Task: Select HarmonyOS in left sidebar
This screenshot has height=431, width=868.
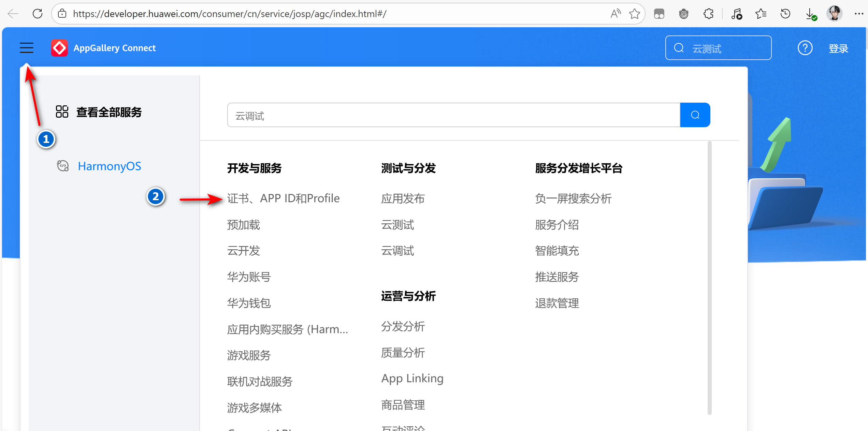Action: [109, 166]
